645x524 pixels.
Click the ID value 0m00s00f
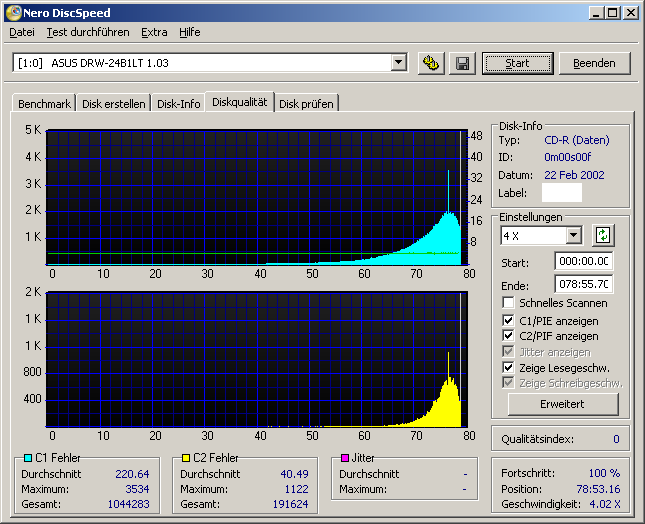[568, 157]
